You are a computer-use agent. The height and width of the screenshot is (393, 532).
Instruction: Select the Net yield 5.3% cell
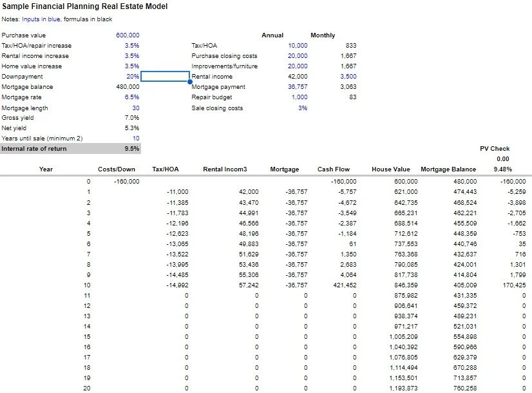132,128
